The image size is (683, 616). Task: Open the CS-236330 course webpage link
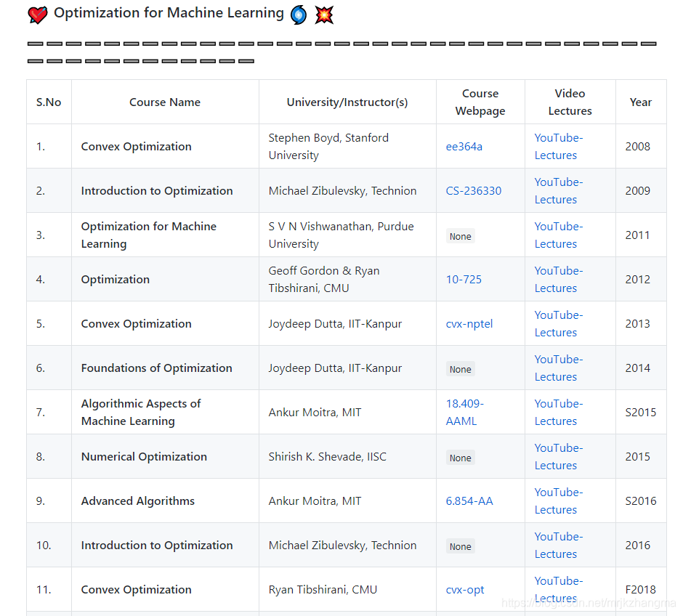[474, 191]
